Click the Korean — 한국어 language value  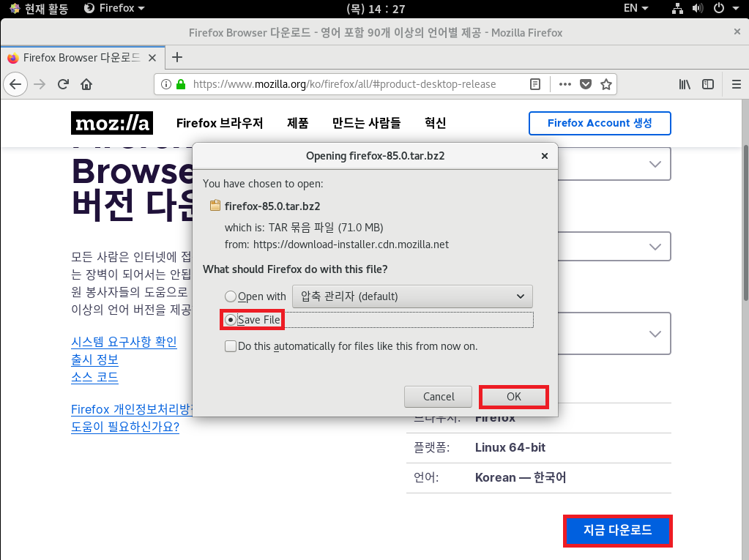[520, 477]
